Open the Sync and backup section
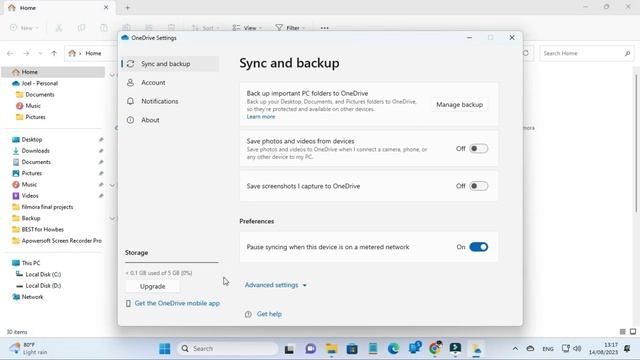 [170, 64]
